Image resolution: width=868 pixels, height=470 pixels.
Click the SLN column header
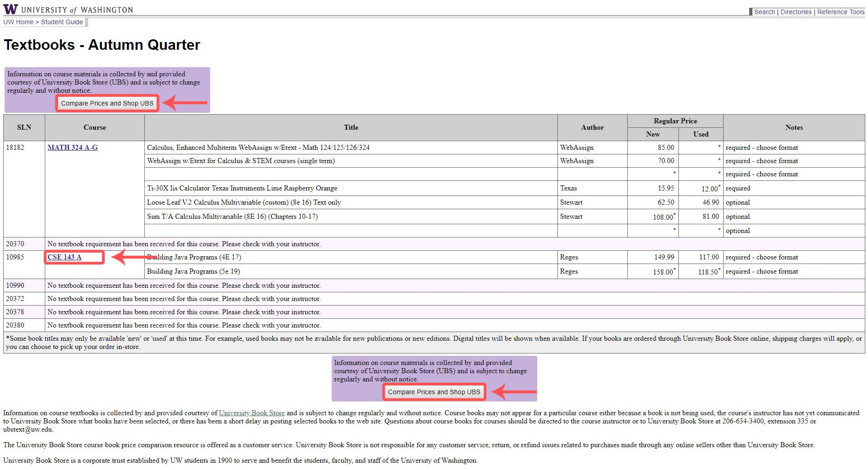coord(24,127)
